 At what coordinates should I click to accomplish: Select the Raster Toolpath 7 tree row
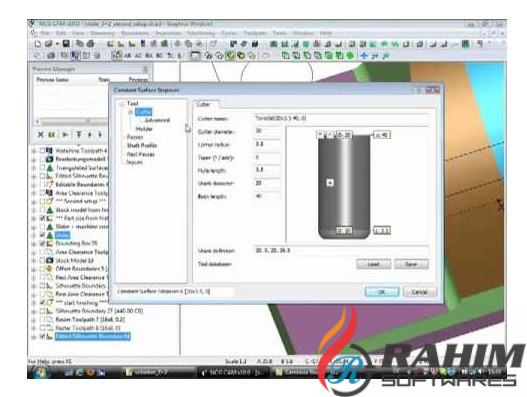coord(90,319)
